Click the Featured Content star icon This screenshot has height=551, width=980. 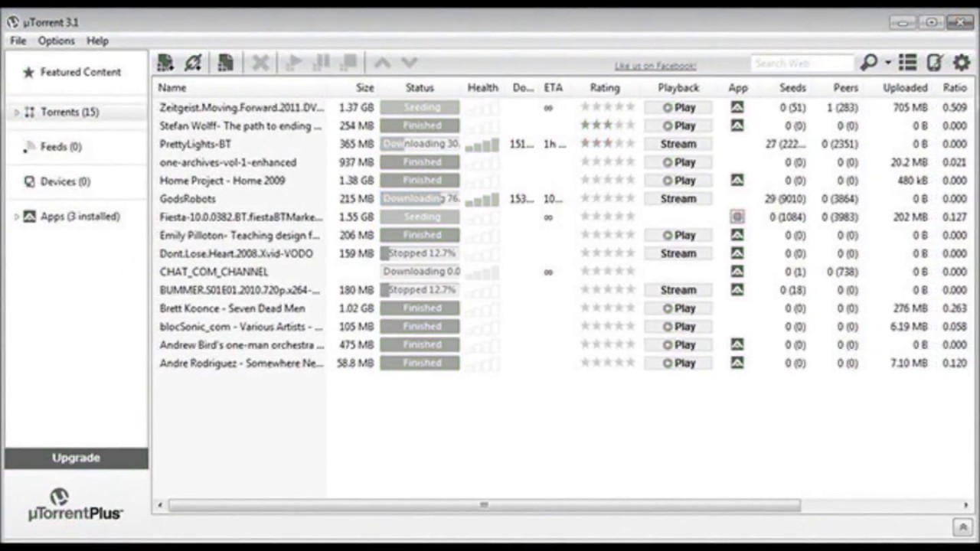point(28,72)
